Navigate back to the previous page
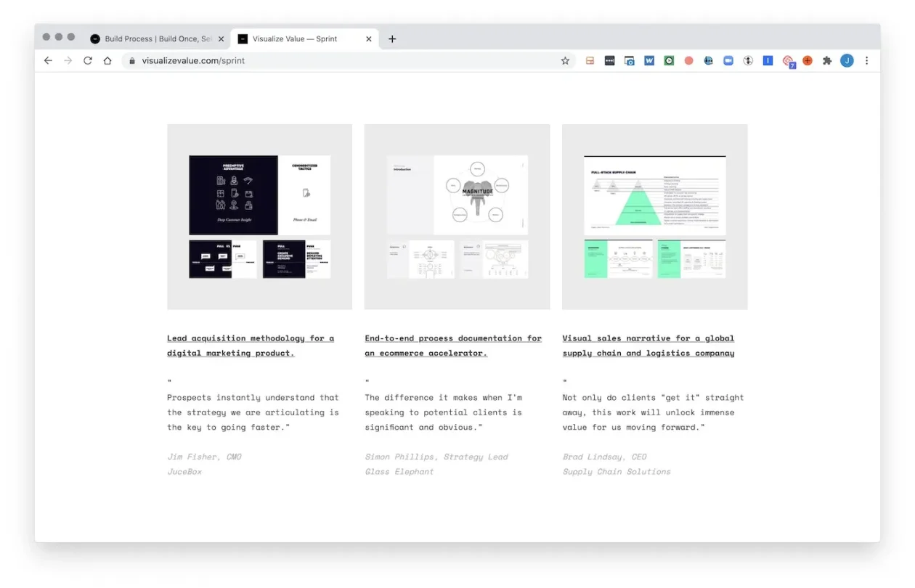The height and width of the screenshot is (588, 915). tap(48, 61)
